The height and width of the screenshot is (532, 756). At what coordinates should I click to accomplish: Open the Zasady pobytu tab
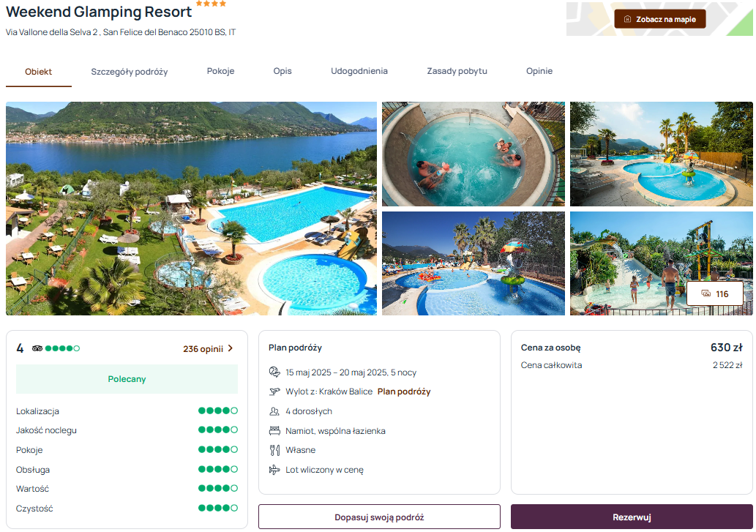pyautogui.click(x=457, y=71)
